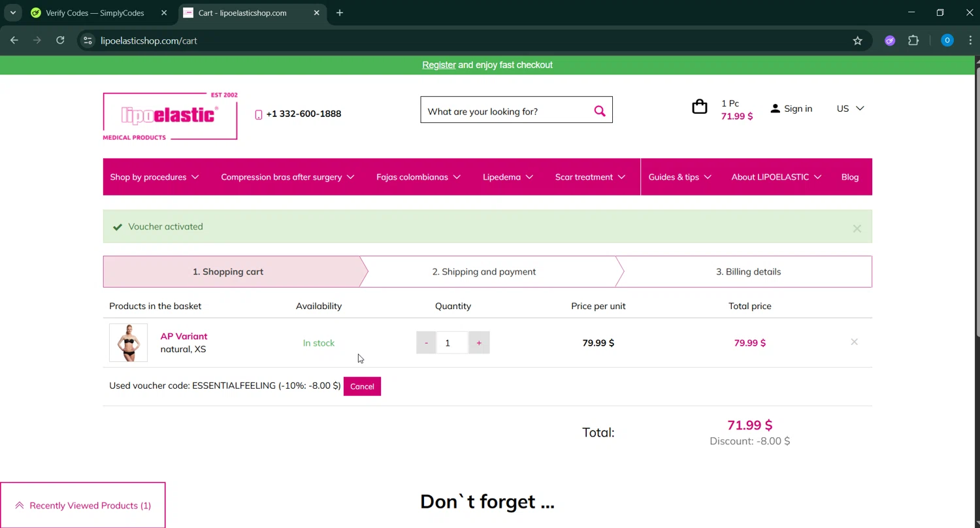Close the Verify Codes SimplyCodes tab
Viewport: 980px width, 528px height.
(164, 12)
